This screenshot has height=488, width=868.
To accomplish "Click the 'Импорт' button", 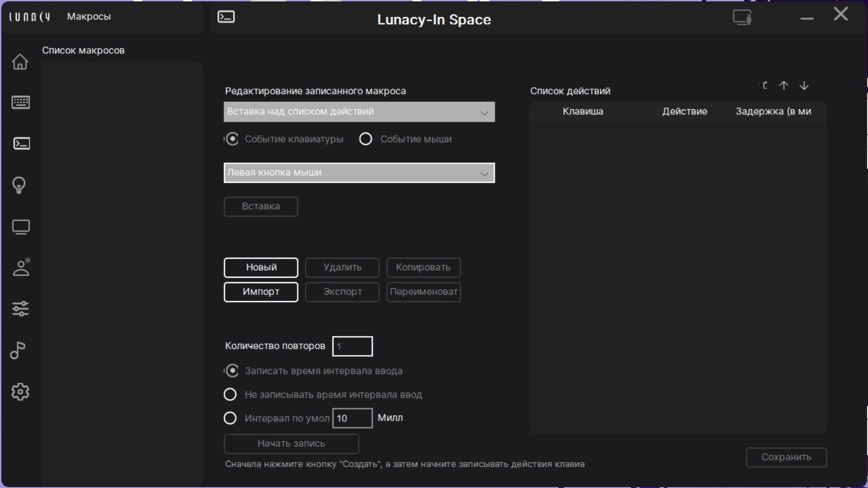I will [261, 292].
